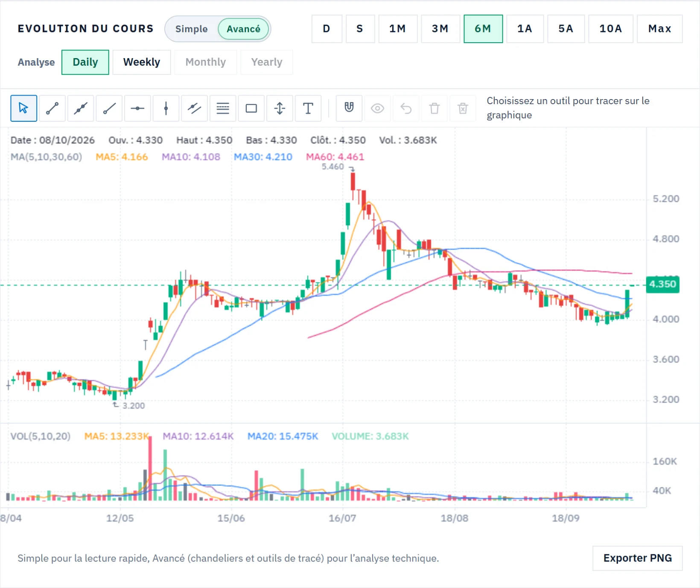Switch the period to 5A
700x588 pixels.
click(x=566, y=29)
